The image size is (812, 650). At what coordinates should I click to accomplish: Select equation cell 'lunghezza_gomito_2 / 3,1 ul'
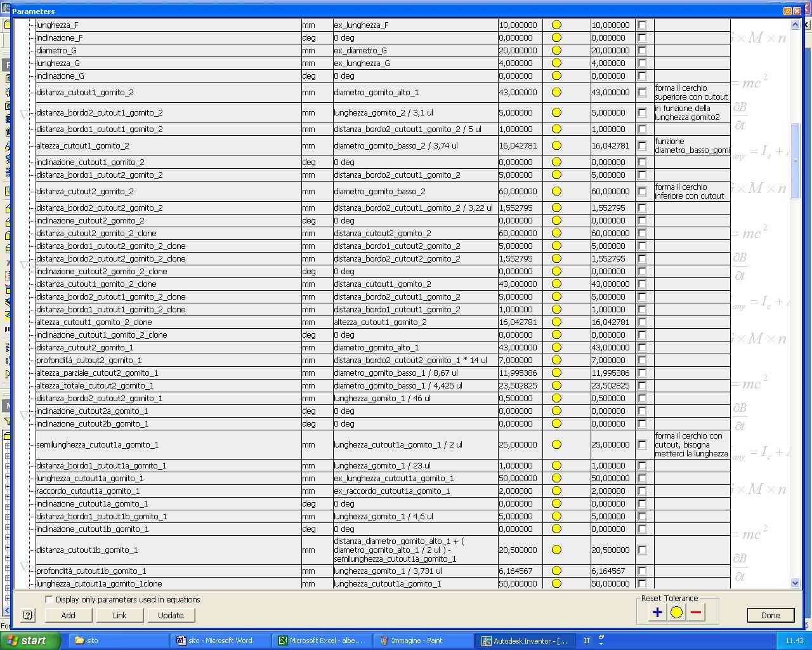pyautogui.click(x=415, y=112)
